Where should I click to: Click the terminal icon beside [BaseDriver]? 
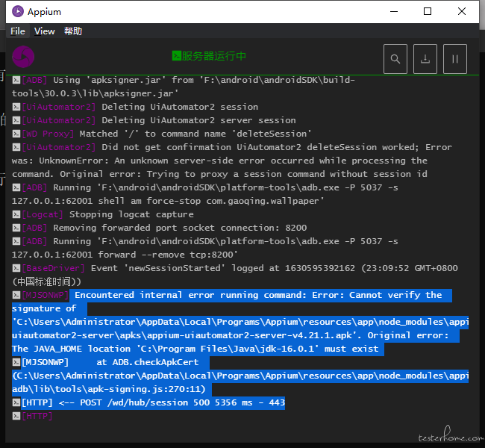pyautogui.click(x=16, y=268)
